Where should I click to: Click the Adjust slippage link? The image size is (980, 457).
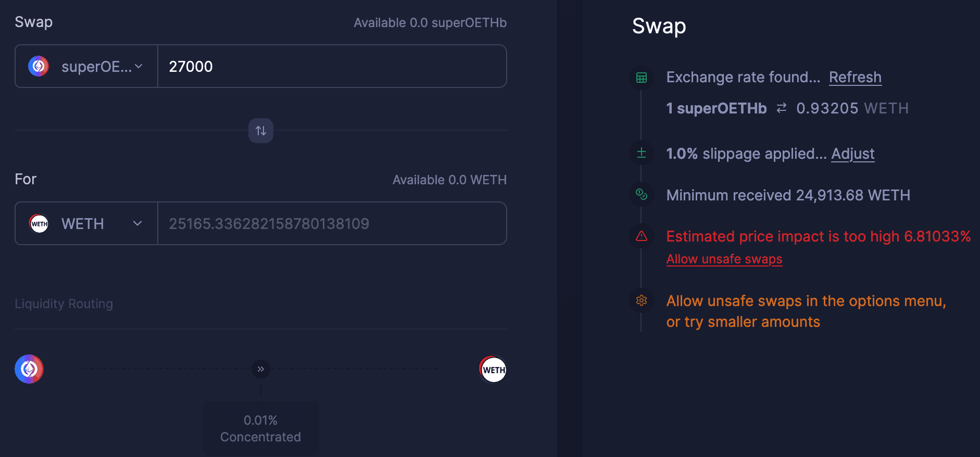(x=852, y=154)
